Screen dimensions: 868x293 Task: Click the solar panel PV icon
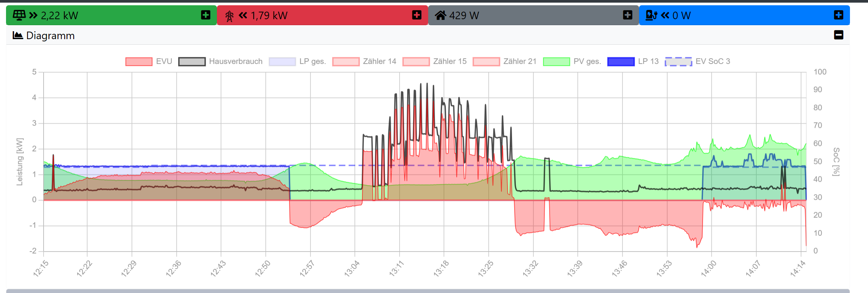19,15
